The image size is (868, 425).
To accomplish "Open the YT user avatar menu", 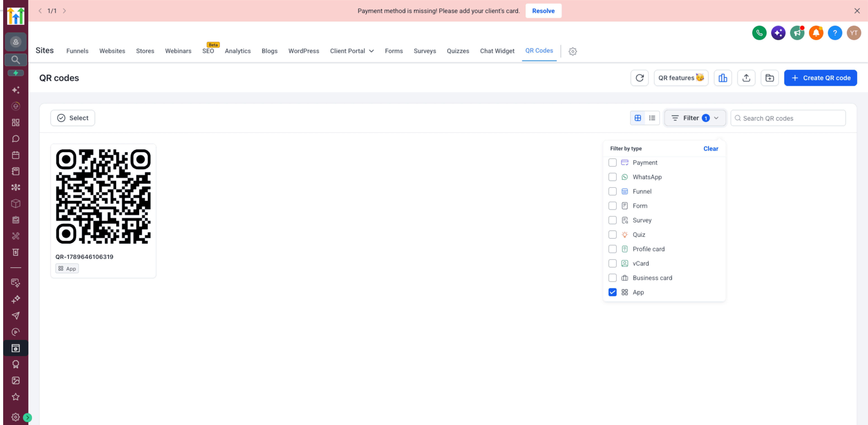I will tap(854, 33).
